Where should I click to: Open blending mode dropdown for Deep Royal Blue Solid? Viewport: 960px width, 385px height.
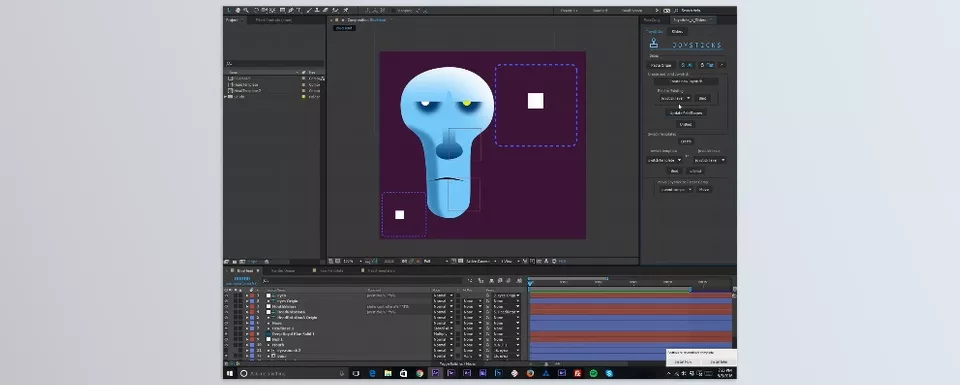click(x=442, y=334)
